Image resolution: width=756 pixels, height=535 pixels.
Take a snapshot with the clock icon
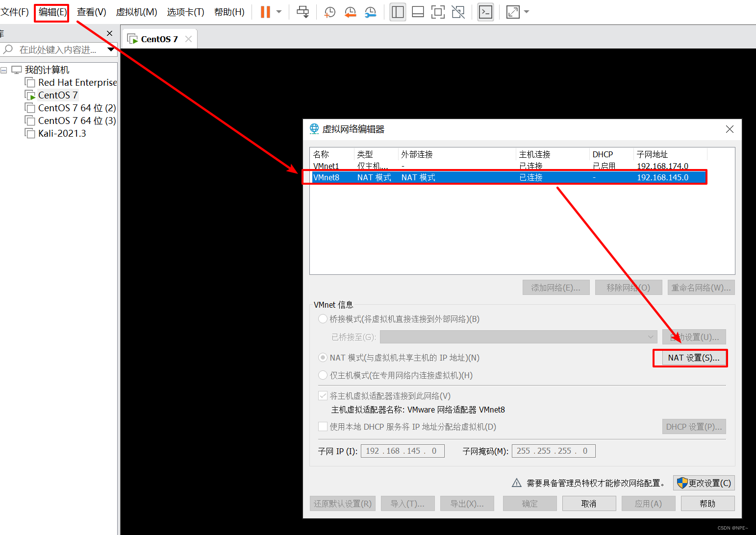pos(330,12)
